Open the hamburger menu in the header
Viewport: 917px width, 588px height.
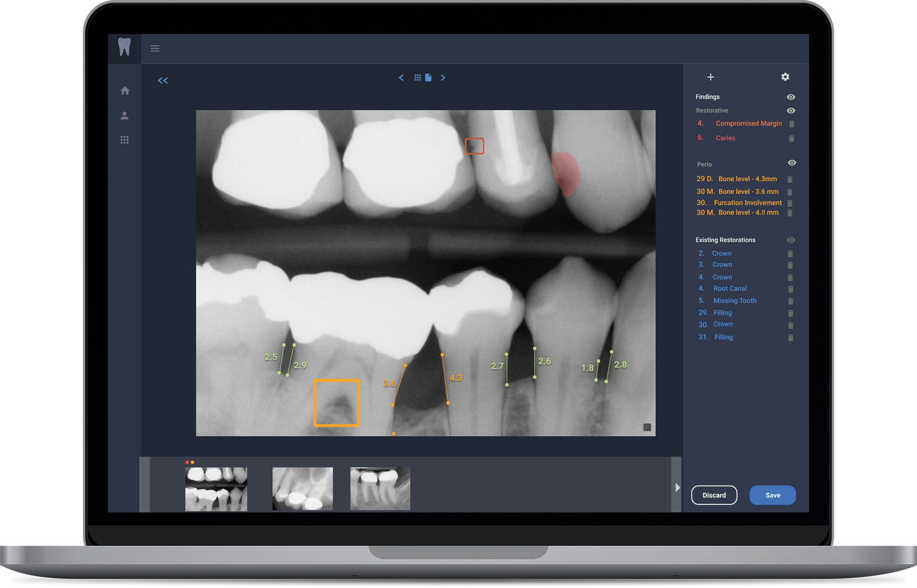[155, 48]
